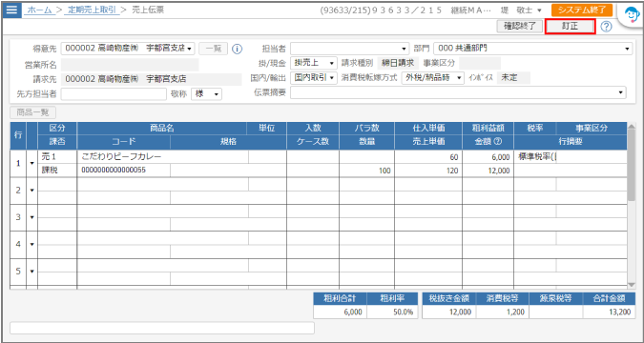Click the 請求先 高崎物産 field
The height and width of the screenshot is (343, 644).
tap(151, 79)
